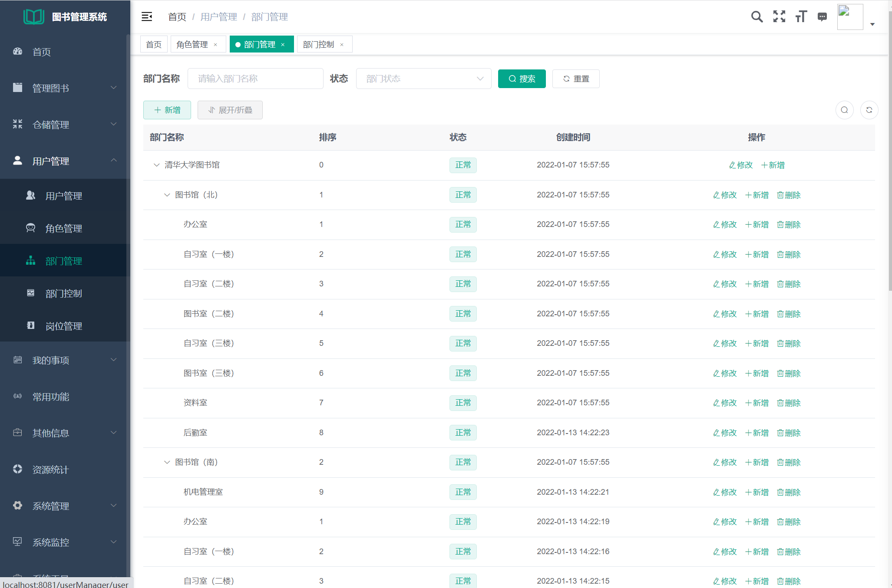Refresh the table with the round refresh icon
The width and height of the screenshot is (892, 588).
pos(869,110)
